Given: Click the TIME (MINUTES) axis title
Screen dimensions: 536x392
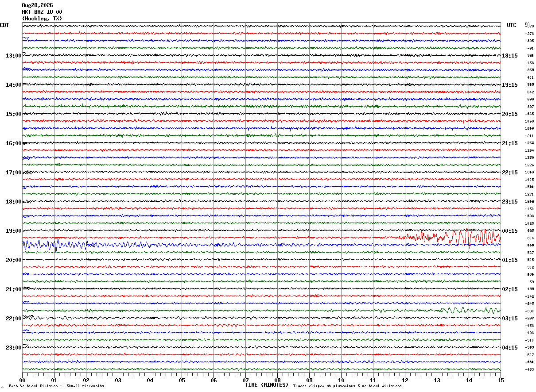Looking at the screenshot, I should [x=267, y=385].
